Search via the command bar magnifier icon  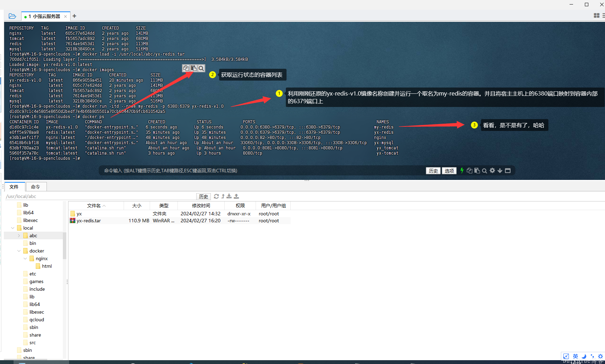[x=484, y=171]
